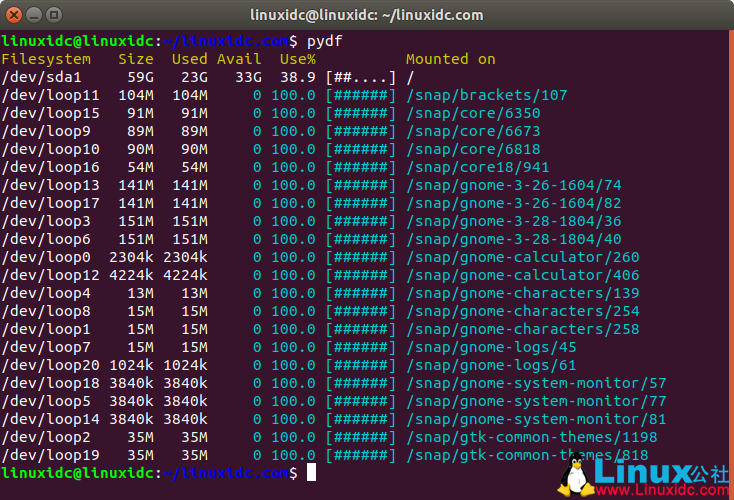Screen dimensions: 734x500
Task: Click /dev/loop16 filesystem entry
Action: (x=51, y=168)
